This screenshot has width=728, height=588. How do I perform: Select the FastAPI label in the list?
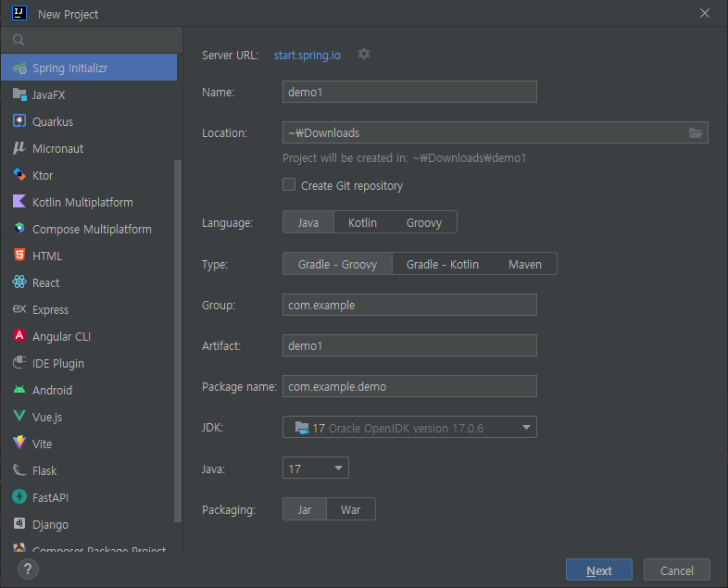point(50,497)
